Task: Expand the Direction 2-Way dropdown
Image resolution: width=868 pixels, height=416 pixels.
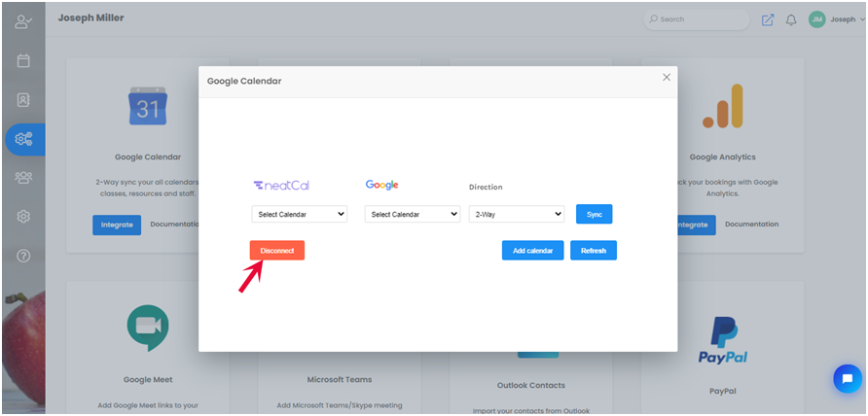Action: 517,214
